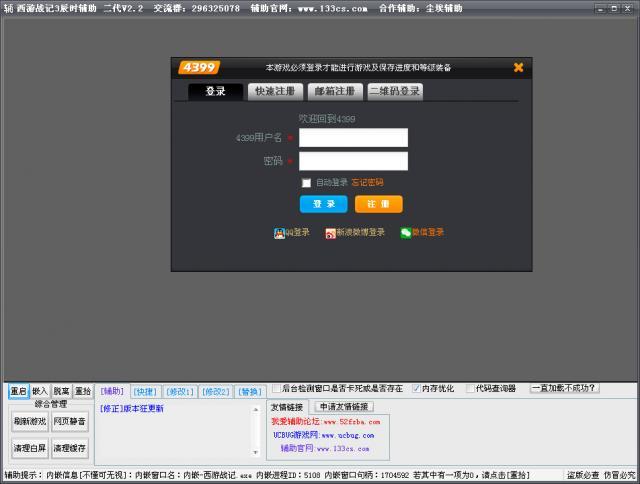The width and height of the screenshot is (640, 484).
Task: Click the Sina Weibo login icon
Action: tap(330, 233)
